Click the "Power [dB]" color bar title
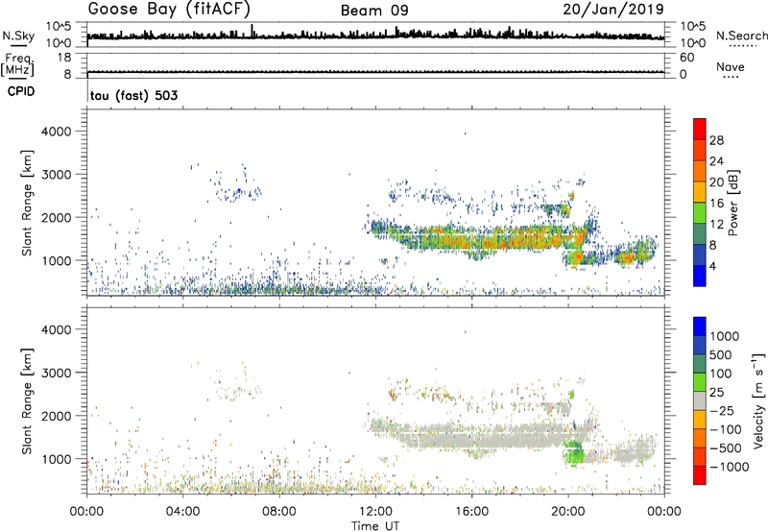This screenshot has height=532, width=768. (x=732, y=203)
